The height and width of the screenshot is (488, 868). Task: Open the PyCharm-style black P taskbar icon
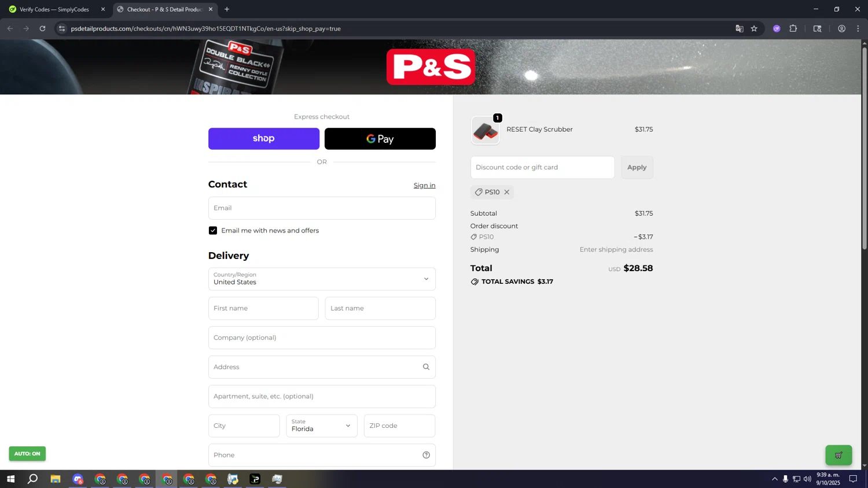(x=255, y=479)
